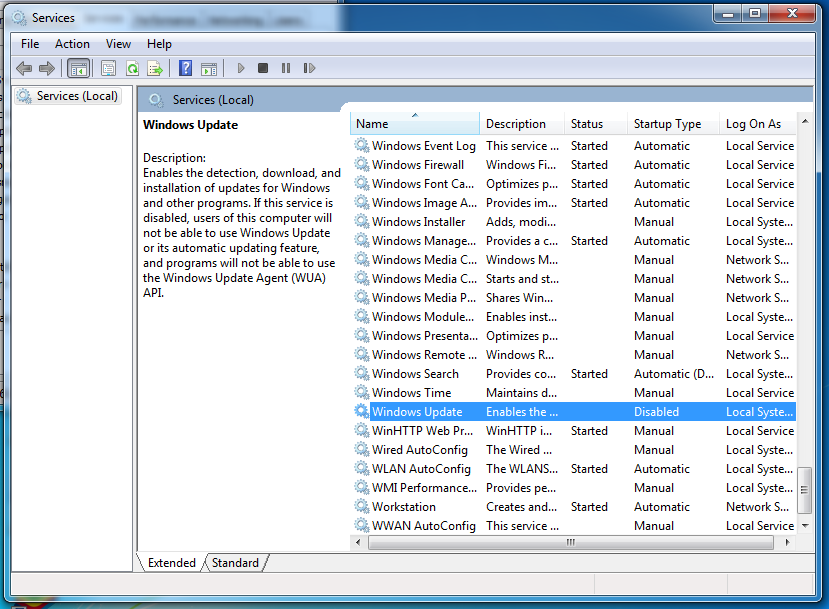Image resolution: width=829 pixels, height=609 pixels.
Task: Select the Windows Remote ... service name
Action: point(425,355)
